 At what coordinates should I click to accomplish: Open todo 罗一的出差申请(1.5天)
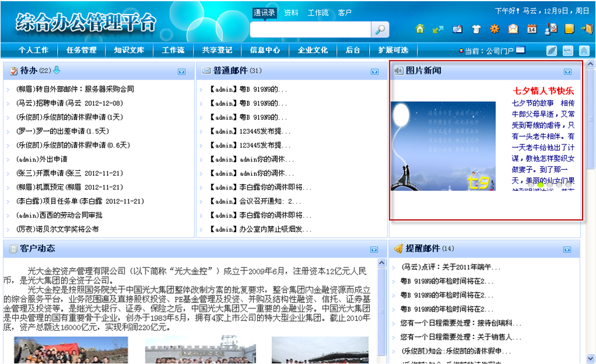(x=63, y=131)
